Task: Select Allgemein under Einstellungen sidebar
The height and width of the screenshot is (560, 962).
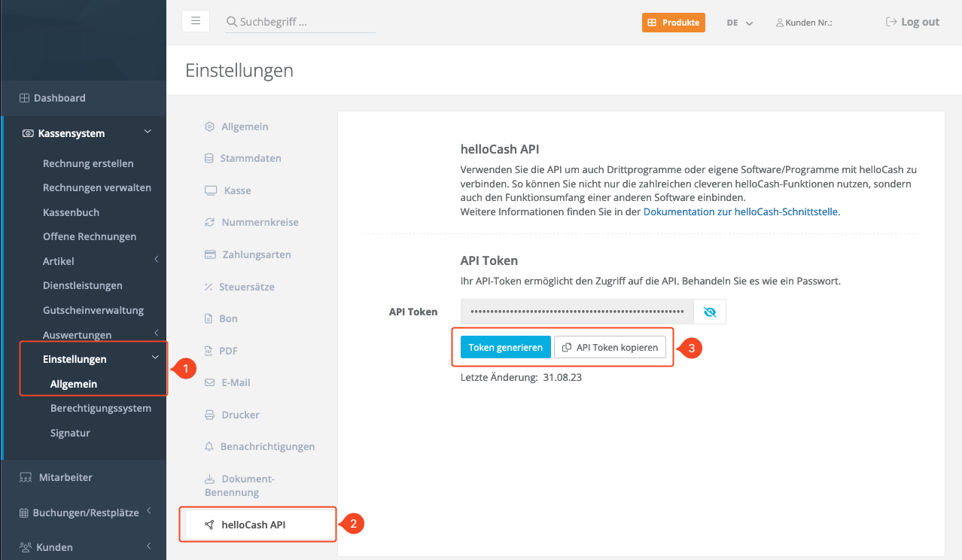Action: 74,384
